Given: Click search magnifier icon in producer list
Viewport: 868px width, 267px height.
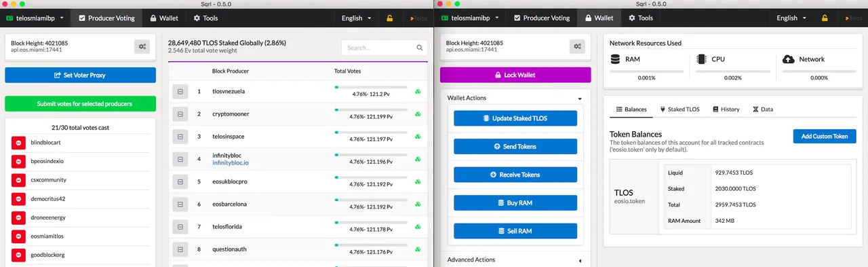Looking at the screenshot, I should coord(420,48).
